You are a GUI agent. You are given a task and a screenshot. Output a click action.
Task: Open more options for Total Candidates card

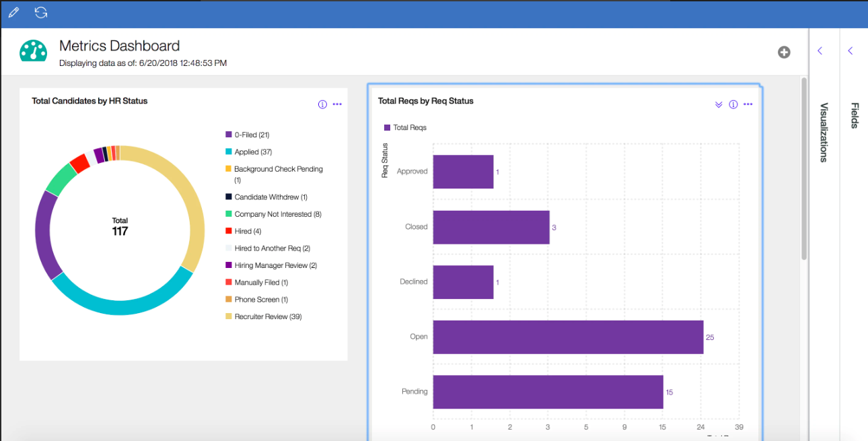pos(337,104)
